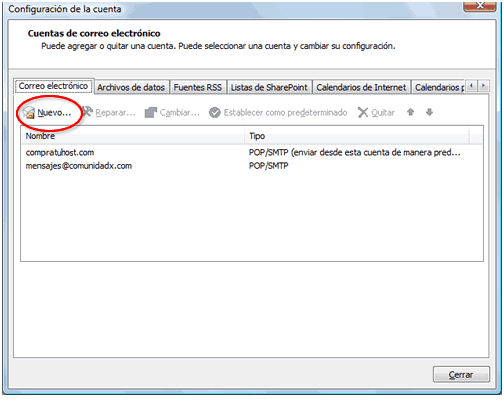Select the Correo electrónico tab
Image resolution: width=504 pixels, height=401 pixels.
[x=53, y=86]
